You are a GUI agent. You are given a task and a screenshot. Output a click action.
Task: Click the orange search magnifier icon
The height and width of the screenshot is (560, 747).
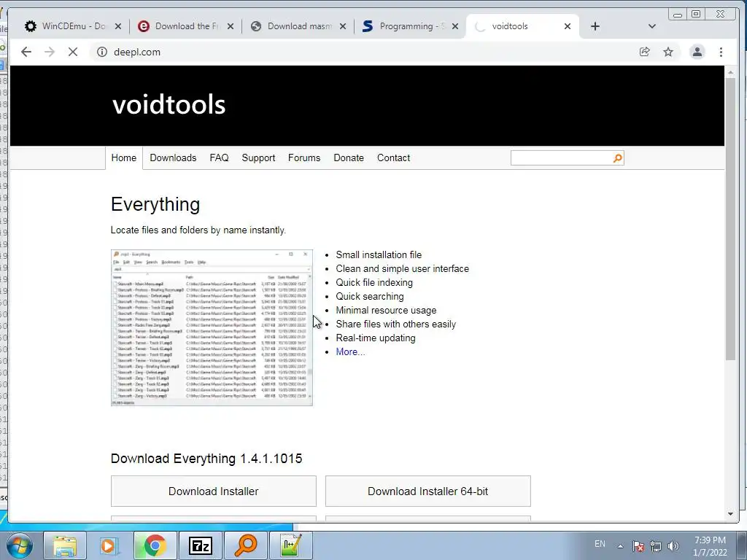617,158
